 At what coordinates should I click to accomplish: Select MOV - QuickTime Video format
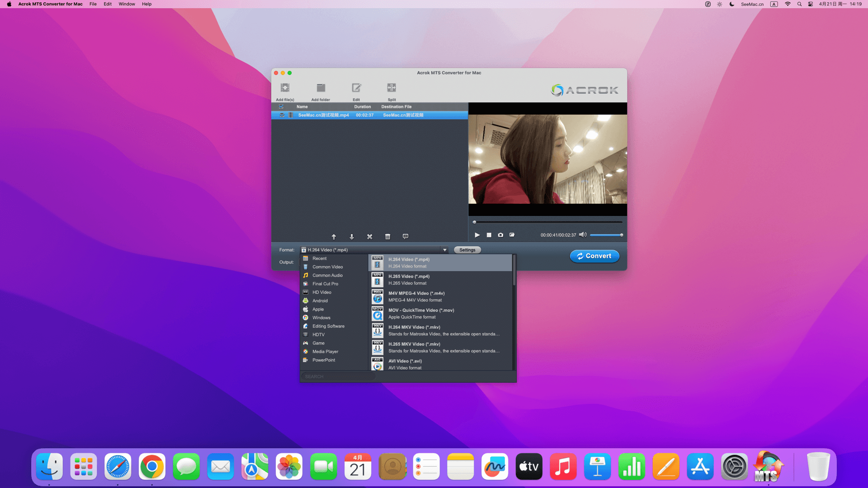[421, 313]
